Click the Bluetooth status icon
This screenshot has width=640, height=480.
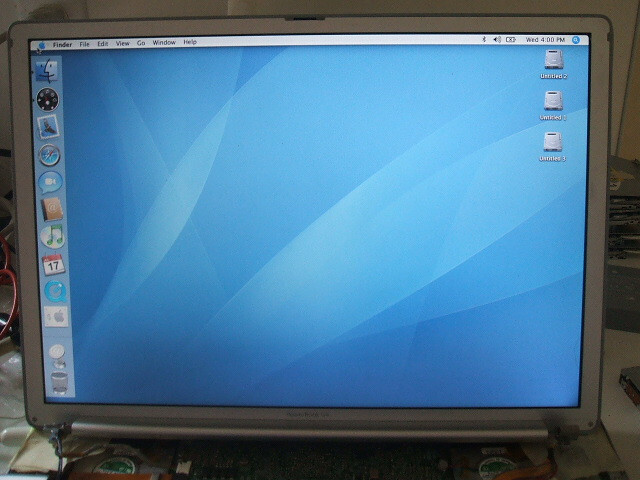point(484,40)
